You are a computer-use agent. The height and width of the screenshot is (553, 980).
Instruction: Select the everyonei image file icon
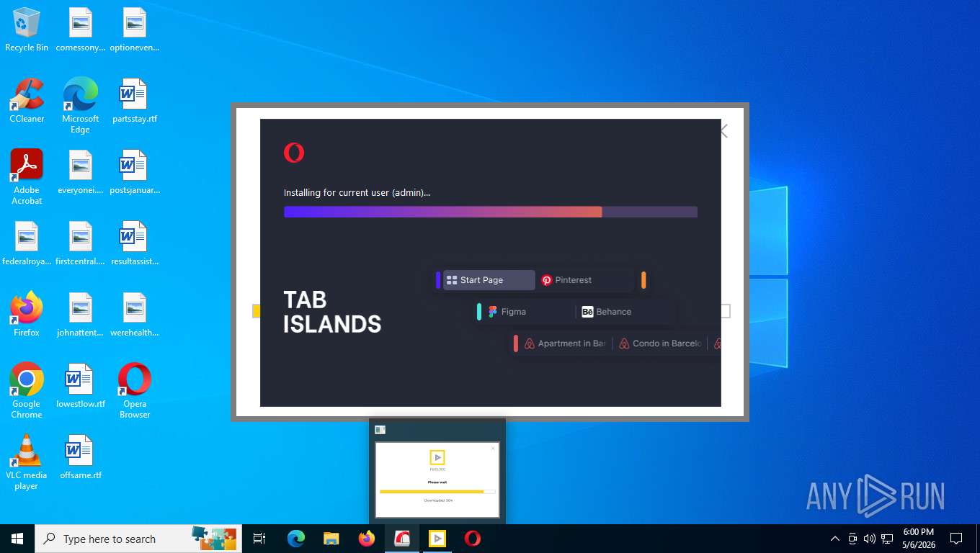(x=80, y=172)
